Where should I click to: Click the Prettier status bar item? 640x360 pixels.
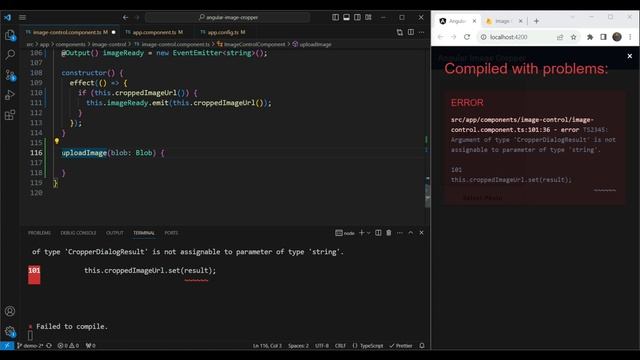click(x=401, y=345)
